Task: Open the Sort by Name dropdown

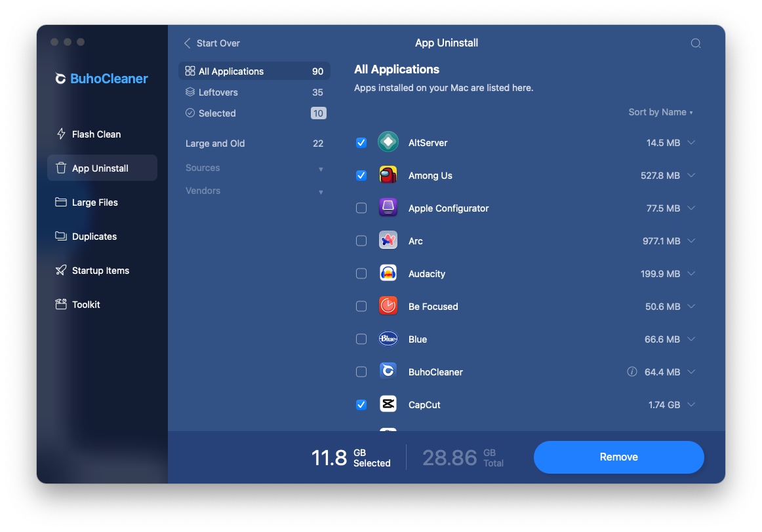Action: click(660, 112)
